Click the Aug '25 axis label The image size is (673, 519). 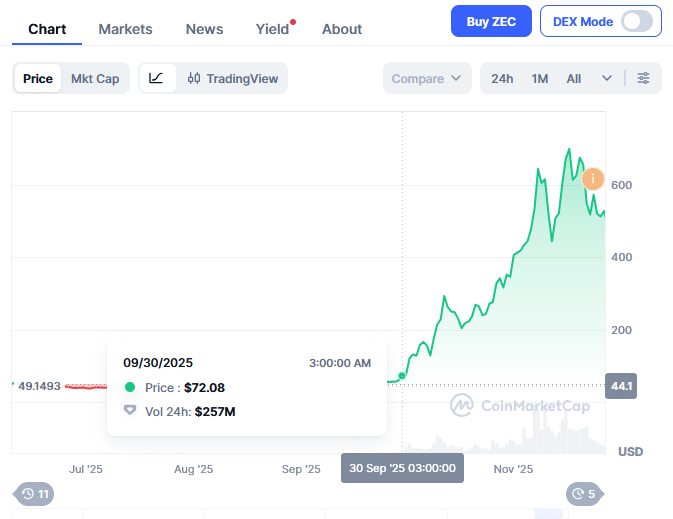(x=194, y=469)
